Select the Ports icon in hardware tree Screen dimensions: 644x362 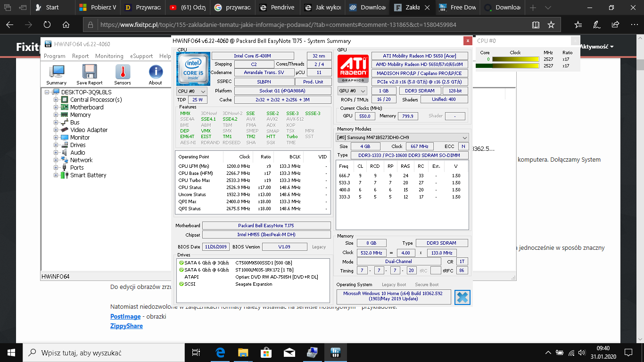click(65, 168)
